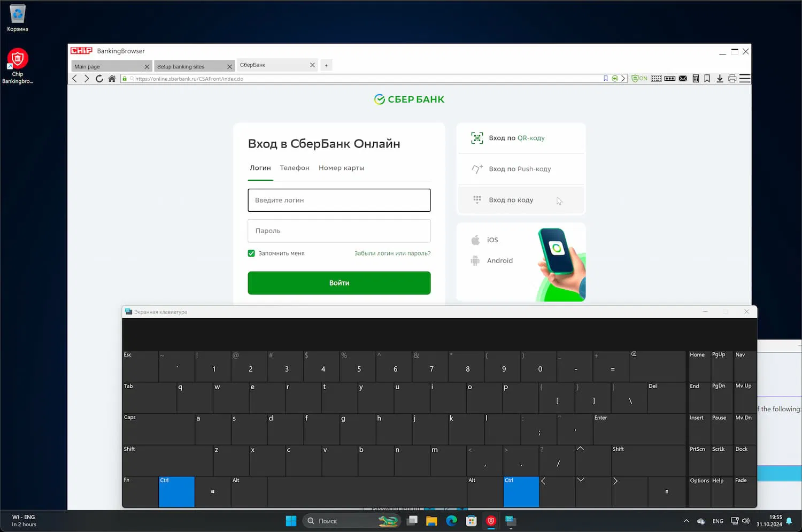Click the taskbar Поиск search box

pos(351,521)
